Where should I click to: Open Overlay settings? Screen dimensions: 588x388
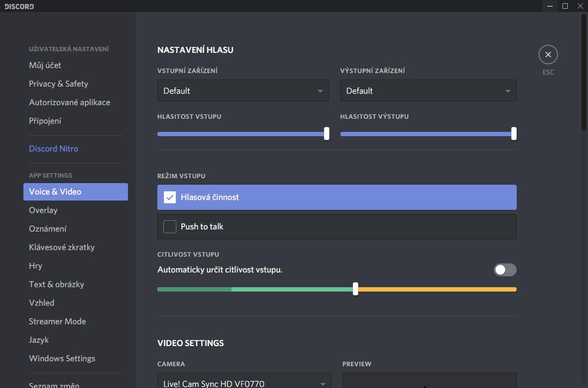point(43,210)
